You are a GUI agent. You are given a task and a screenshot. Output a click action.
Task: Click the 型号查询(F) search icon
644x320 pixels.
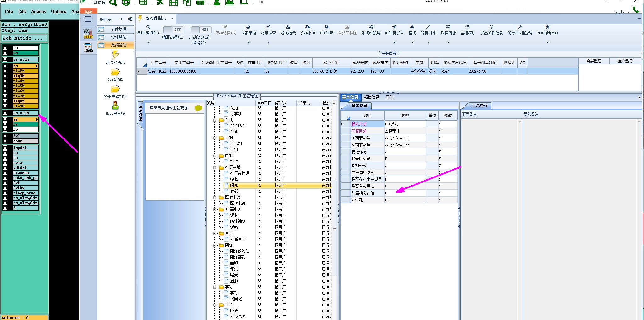148,27
